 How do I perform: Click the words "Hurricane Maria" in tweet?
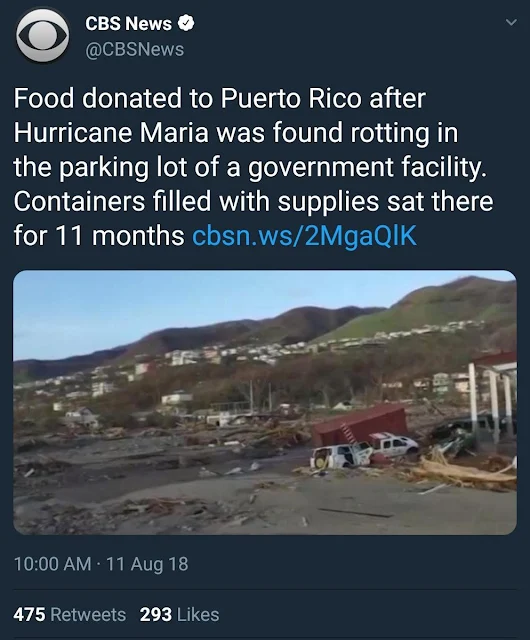point(111,133)
